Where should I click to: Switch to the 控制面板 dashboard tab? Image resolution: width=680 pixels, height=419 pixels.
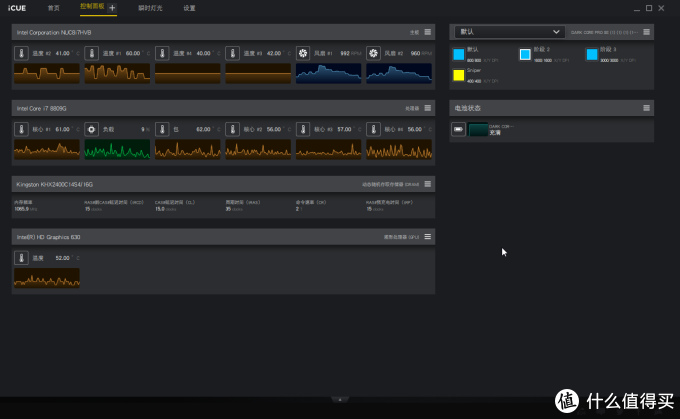92,7
